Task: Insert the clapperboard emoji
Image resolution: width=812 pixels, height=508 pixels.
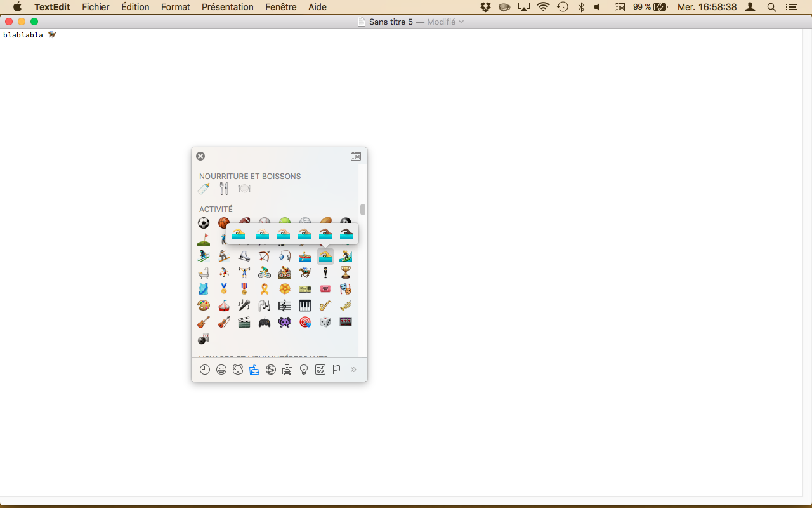Action: click(x=244, y=322)
